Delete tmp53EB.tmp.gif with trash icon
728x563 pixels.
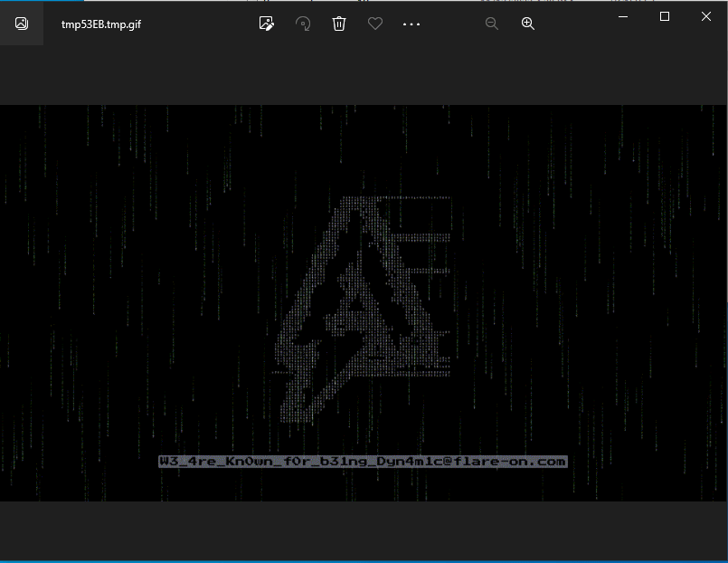339,24
